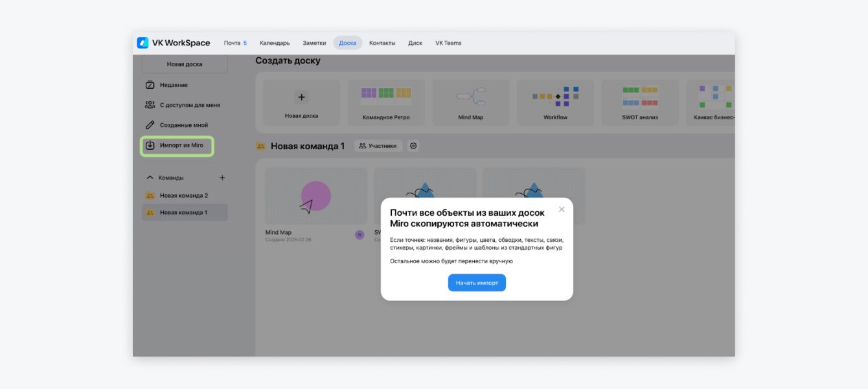Choose the SWOT анализ template
The height and width of the screenshot is (389, 868).
click(x=640, y=97)
